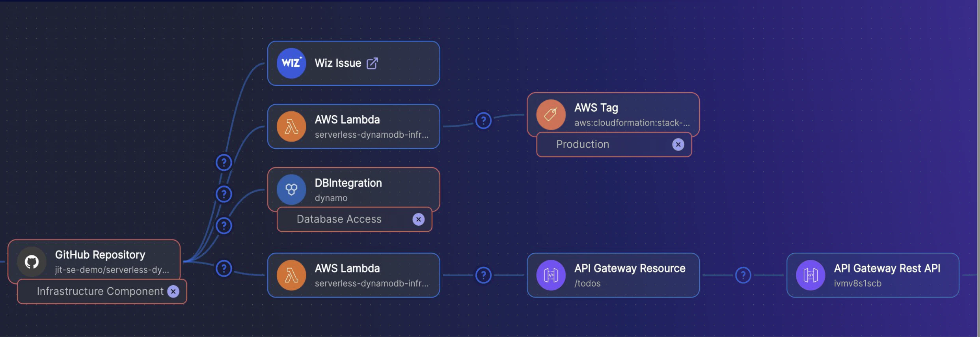
Task: Click topmost question mark on GitHub edges
Action: click(x=224, y=162)
